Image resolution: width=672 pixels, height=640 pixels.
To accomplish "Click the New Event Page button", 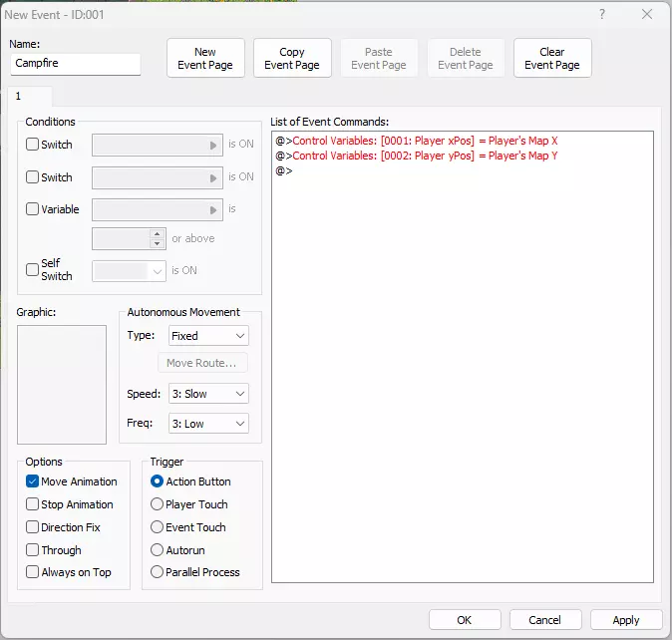I will pyautogui.click(x=205, y=58).
